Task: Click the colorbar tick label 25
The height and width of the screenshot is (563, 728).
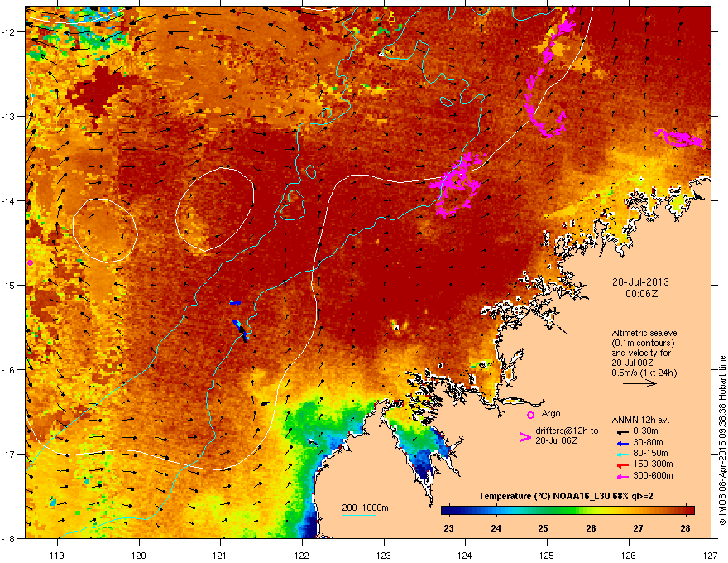Action: 543,528
